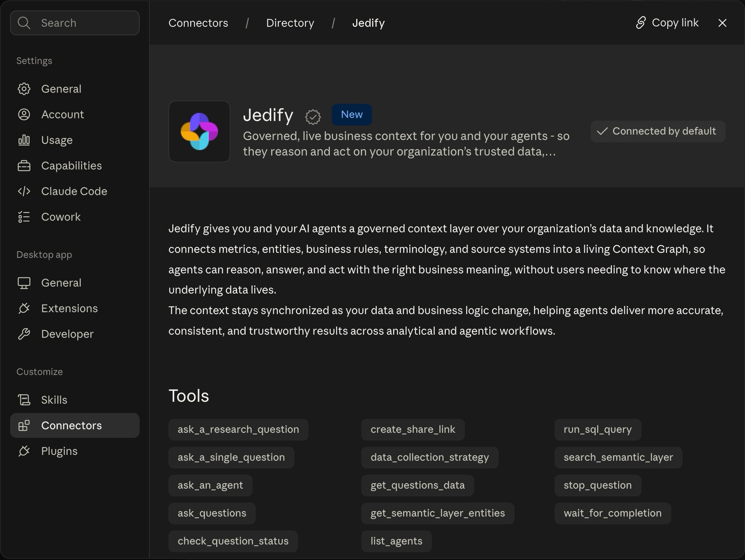Go to the Usage section
The height and width of the screenshot is (560, 745).
pos(75,140)
